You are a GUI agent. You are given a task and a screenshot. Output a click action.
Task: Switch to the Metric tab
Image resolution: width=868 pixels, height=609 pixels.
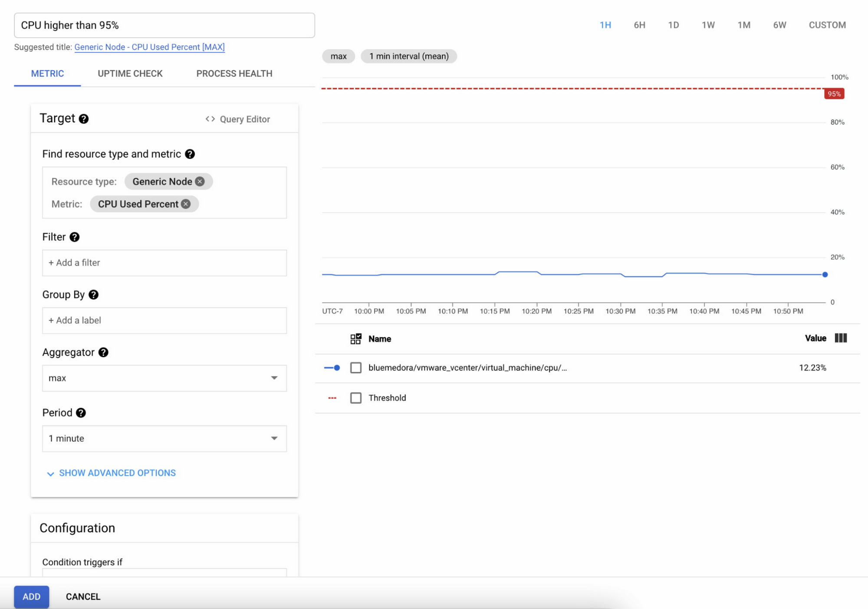[47, 74]
